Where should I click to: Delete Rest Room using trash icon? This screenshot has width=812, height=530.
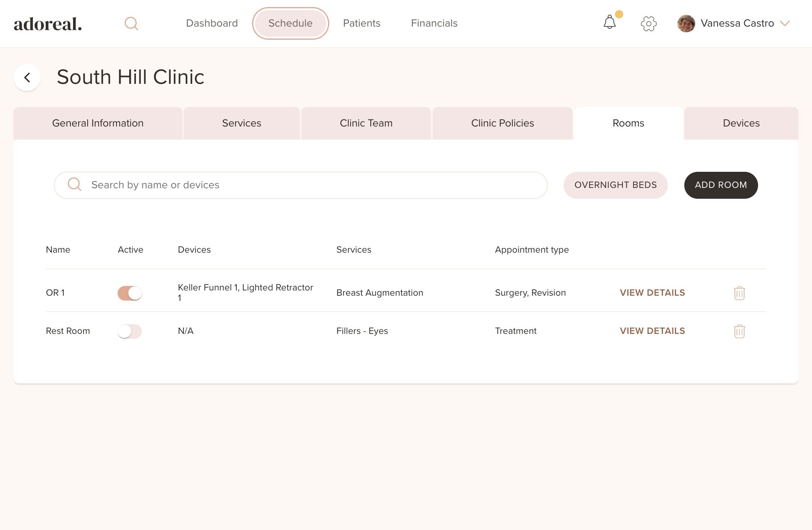click(739, 331)
